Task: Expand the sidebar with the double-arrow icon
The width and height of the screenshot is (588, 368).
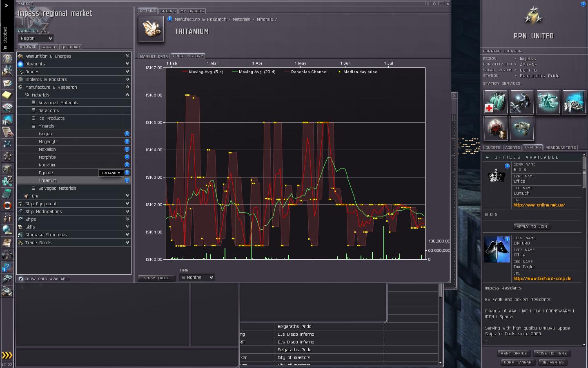Action: pyautogui.click(x=7, y=5)
